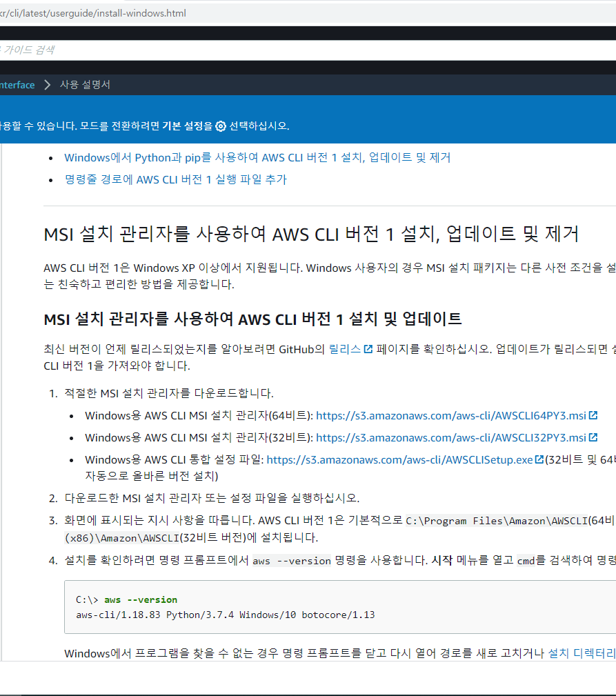Download the AWSCLI64PY3.msi installer link
The height and width of the screenshot is (696, 616).
tap(451, 415)
